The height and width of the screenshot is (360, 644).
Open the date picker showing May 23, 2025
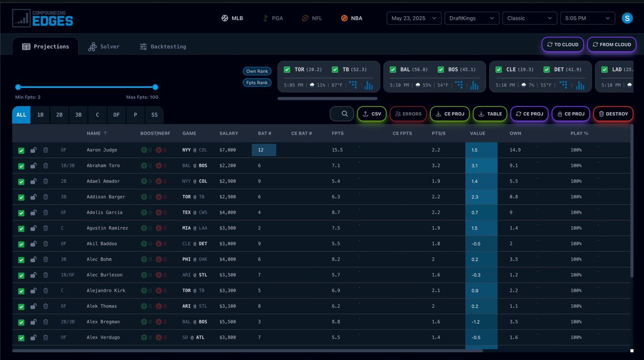(x=413, y=18)
